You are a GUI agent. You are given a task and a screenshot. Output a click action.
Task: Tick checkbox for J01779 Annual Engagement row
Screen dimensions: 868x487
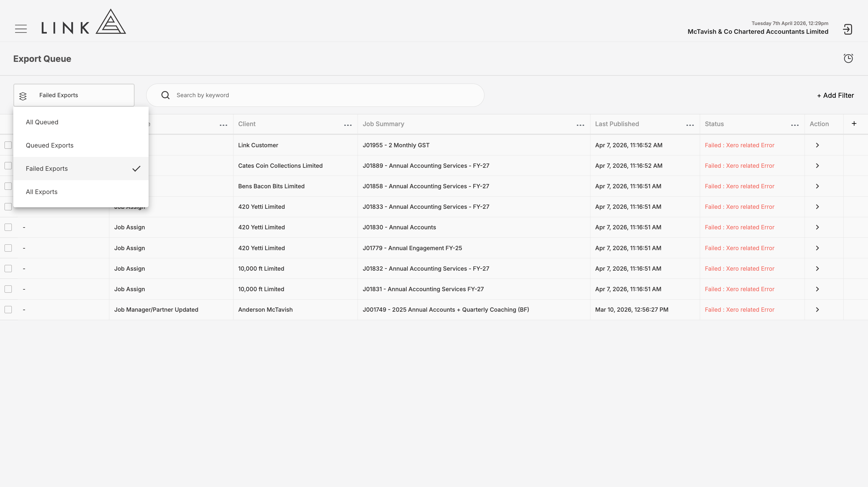[8, 248]
